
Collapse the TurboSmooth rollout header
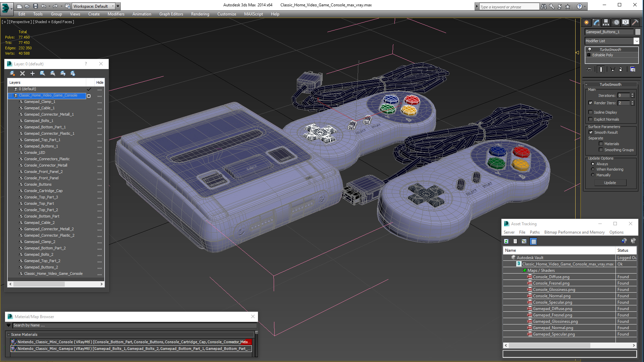(x=610, y=84)
